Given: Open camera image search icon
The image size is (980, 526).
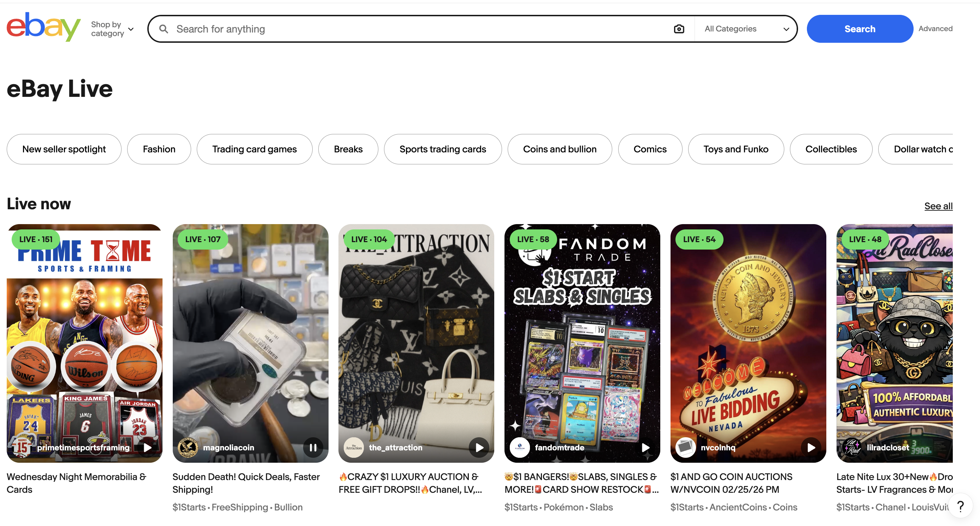Looking at the screenshot, I should point(679,29).
